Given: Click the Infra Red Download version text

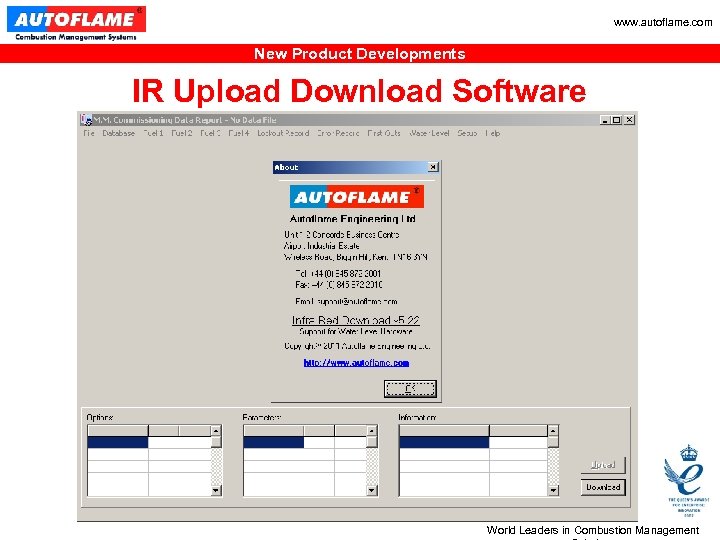Looking at the screenshot, I should [355, 320].
